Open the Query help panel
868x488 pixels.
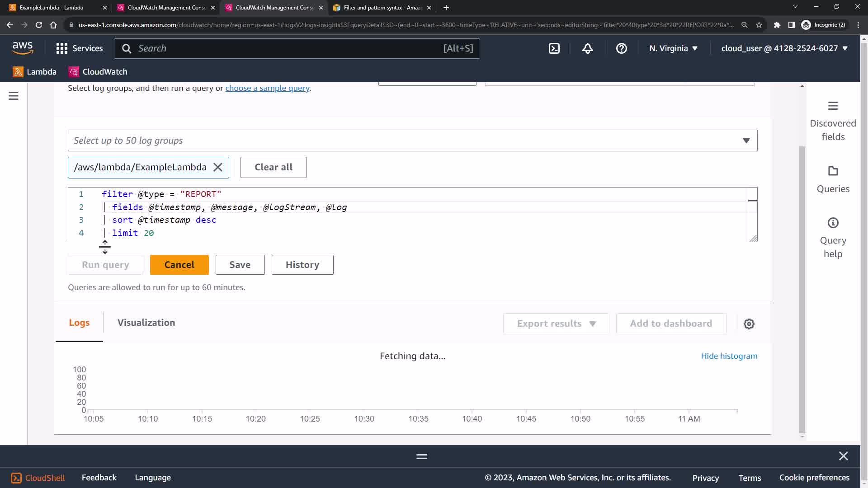click(x=833, y=238)
